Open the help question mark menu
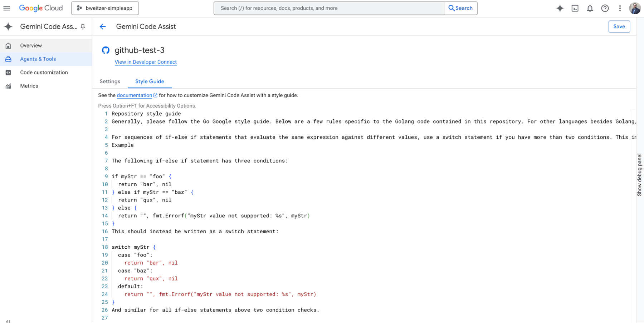 pyautogui.click(x=605, y=8)
